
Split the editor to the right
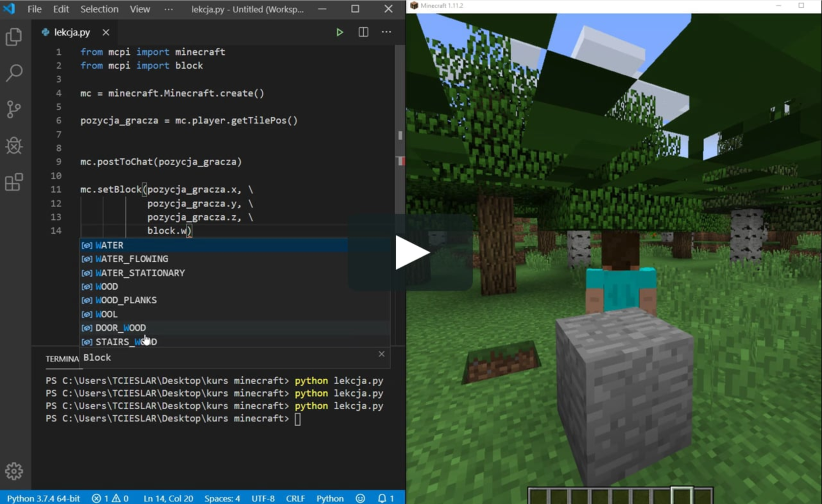[363, 32]
